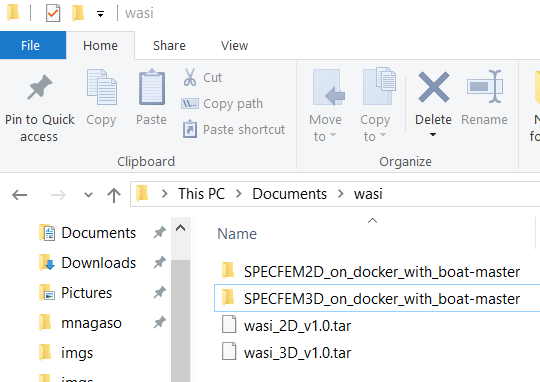Click the Up one level arrow

click(114, 195)
